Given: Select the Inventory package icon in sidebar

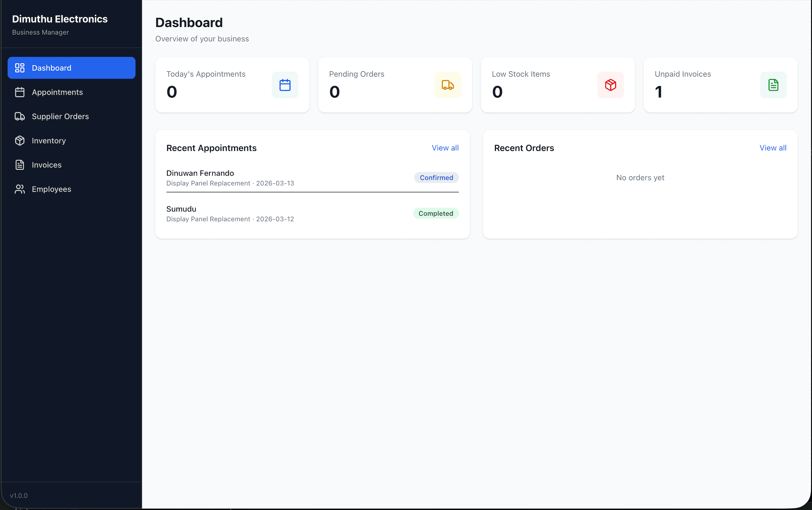Looking at the screenshot, I should (20, 141).
